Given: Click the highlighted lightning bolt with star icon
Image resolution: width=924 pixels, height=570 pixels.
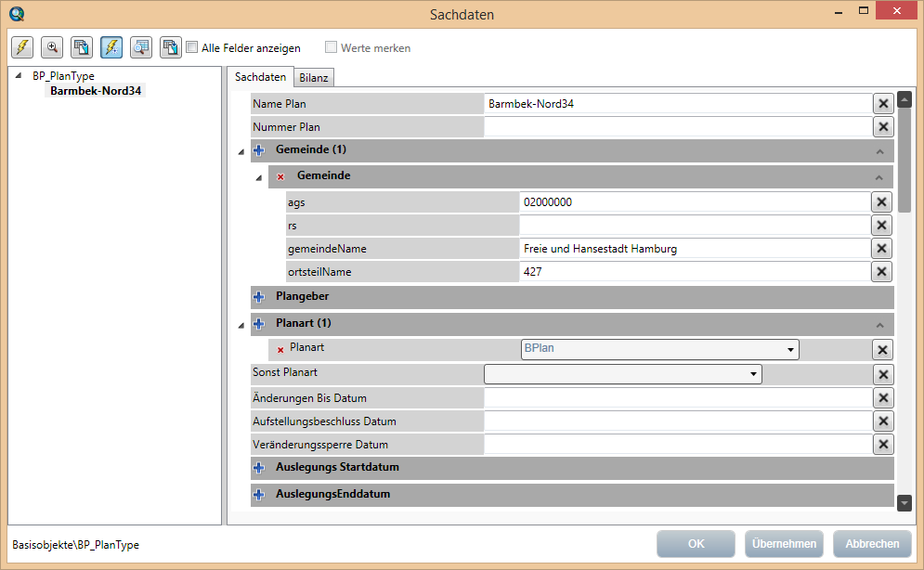Looking at the screenshot, I should [x=111, y=47].
